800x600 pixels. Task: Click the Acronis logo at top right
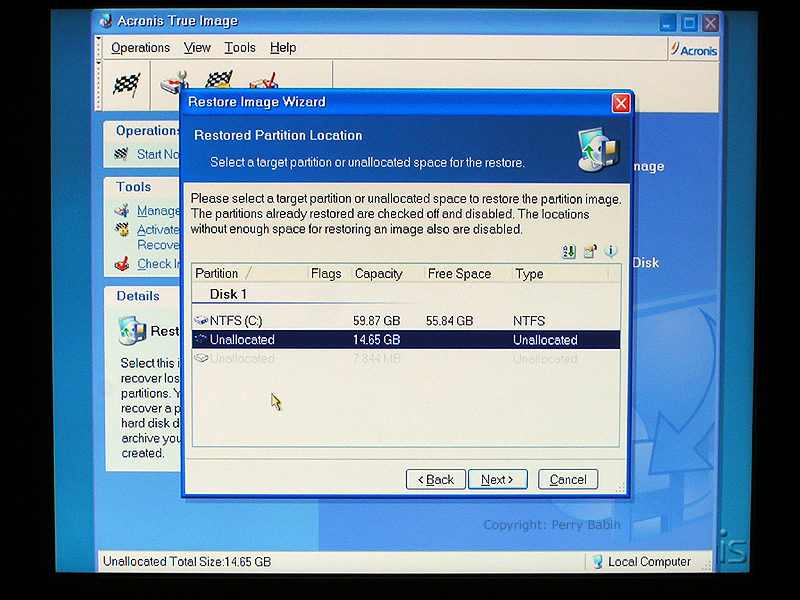click(694, 50)
